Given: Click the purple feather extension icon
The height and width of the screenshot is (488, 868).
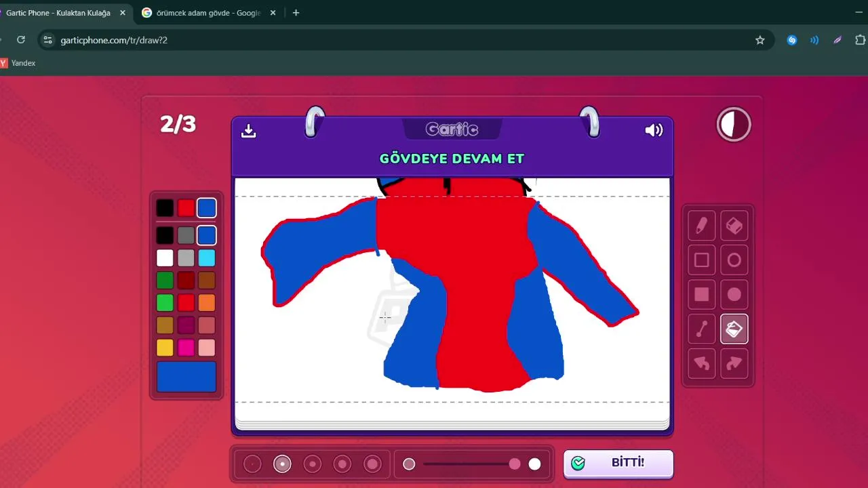Looking at the screenshot, I should [x=837, y=40].
